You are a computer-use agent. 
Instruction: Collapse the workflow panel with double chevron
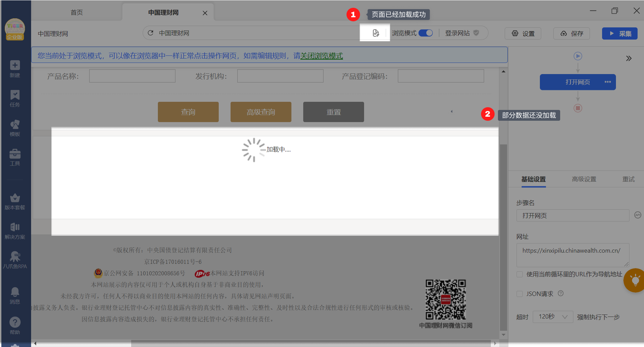629,59
